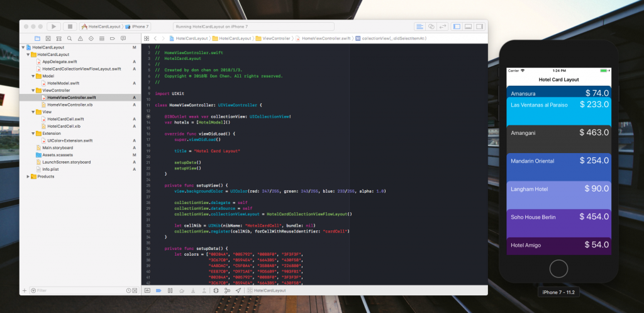Viewport: 644px width, 313px height.
Task: Tap Mandarin Oriental card in simulator
Action: click(x=558, y=167)
